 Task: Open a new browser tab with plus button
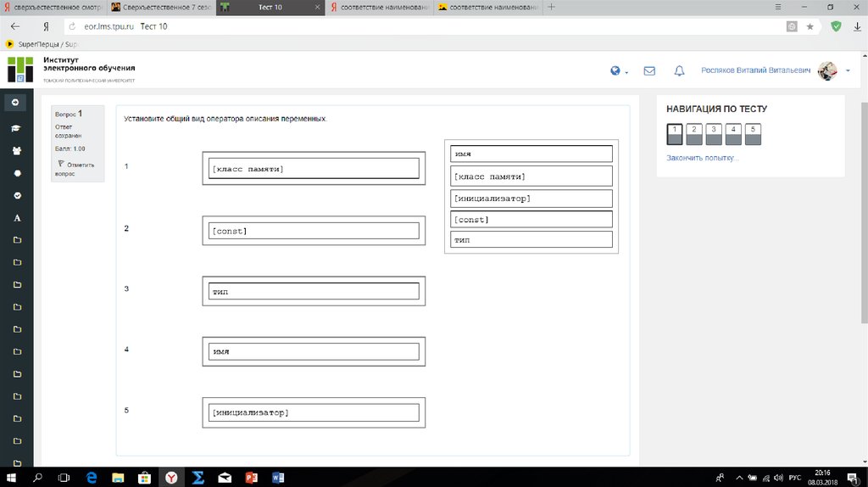tap(552, 7)
